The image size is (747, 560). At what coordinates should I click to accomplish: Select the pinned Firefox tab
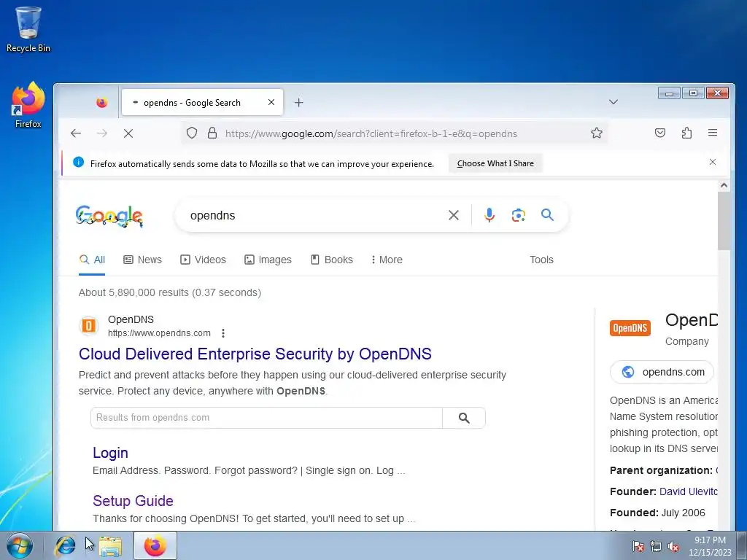pyautogui.click(x=101, y=102)
